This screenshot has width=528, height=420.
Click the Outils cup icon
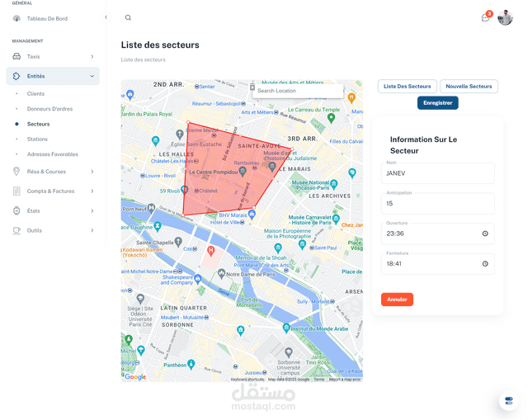pos(16,230)
